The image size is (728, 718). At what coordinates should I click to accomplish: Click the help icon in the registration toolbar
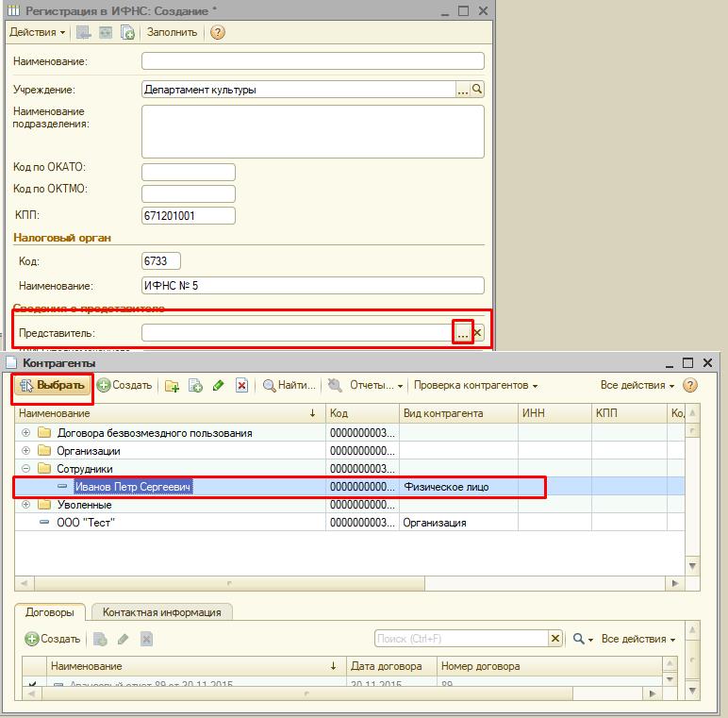[x=218, y=32]
